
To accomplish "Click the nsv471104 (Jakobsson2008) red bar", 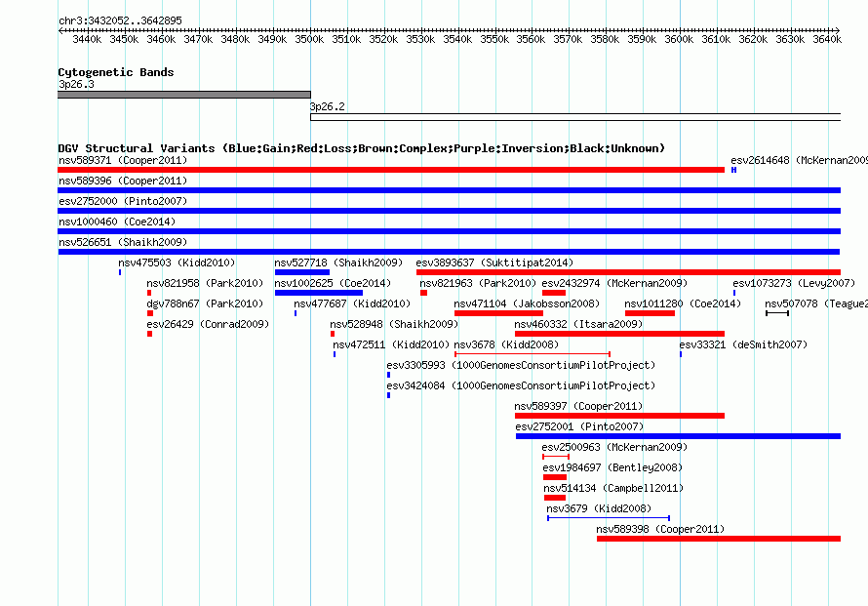I will 498,313.
